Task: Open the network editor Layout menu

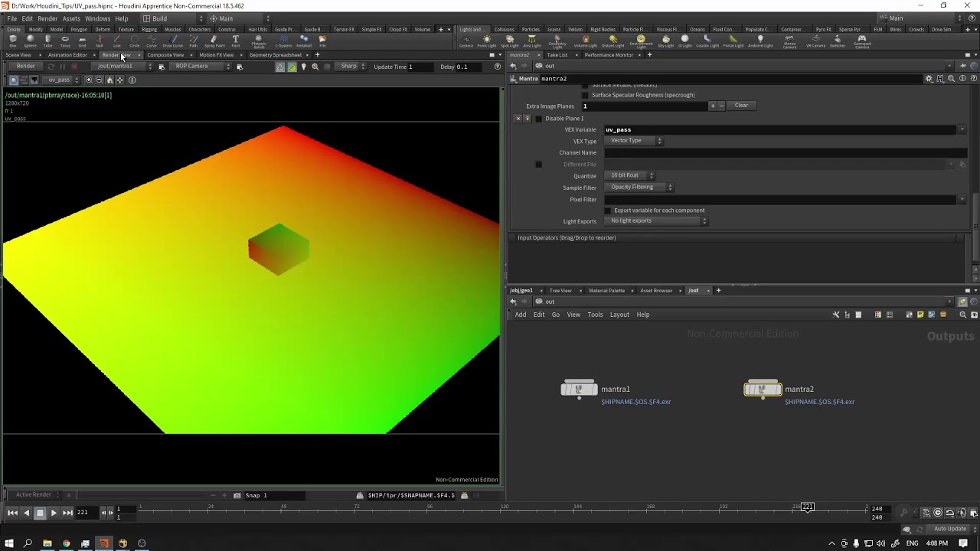Action: pyautogui.click(x=619, y=315)
